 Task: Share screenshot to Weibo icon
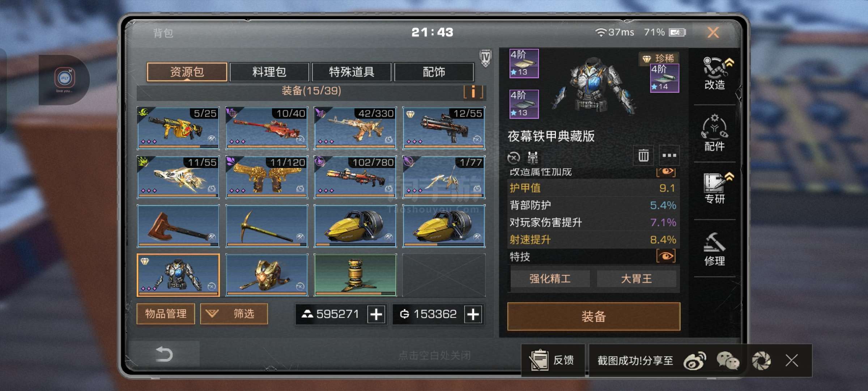(x=694, y=361)
